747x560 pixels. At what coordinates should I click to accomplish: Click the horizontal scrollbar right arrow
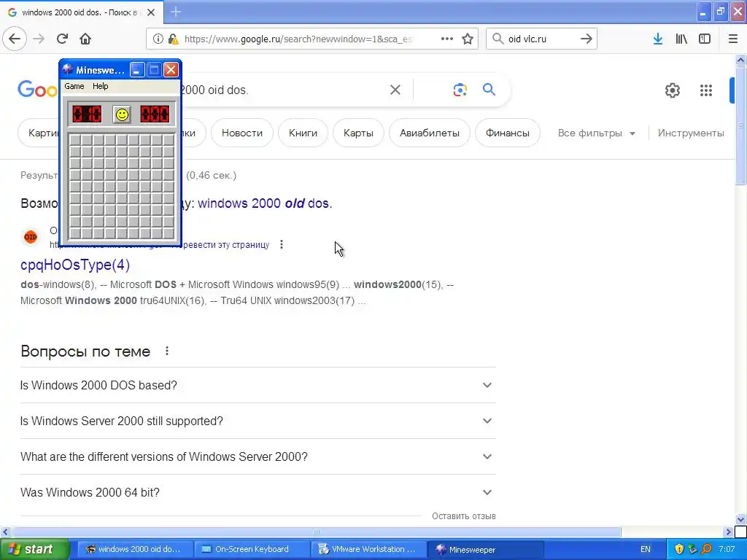(728, 532)
